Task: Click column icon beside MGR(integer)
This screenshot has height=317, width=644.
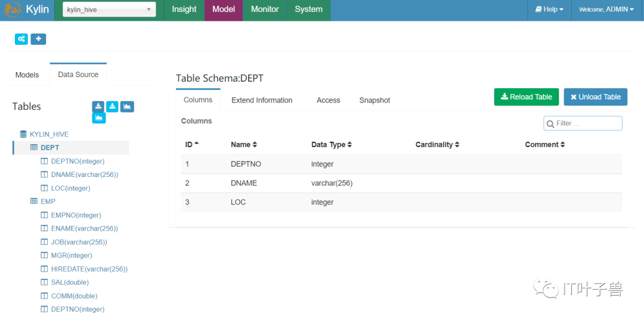Action: click(x=44, y=255)
